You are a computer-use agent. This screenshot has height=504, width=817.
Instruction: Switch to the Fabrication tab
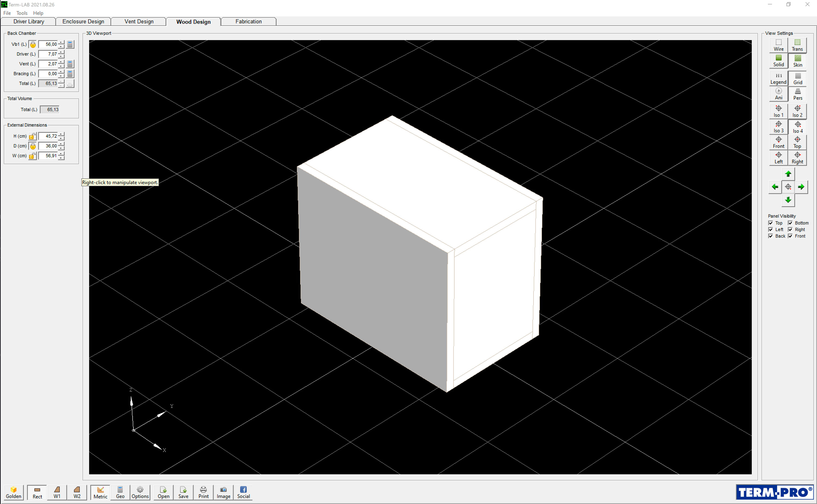[x=248, y=21]
